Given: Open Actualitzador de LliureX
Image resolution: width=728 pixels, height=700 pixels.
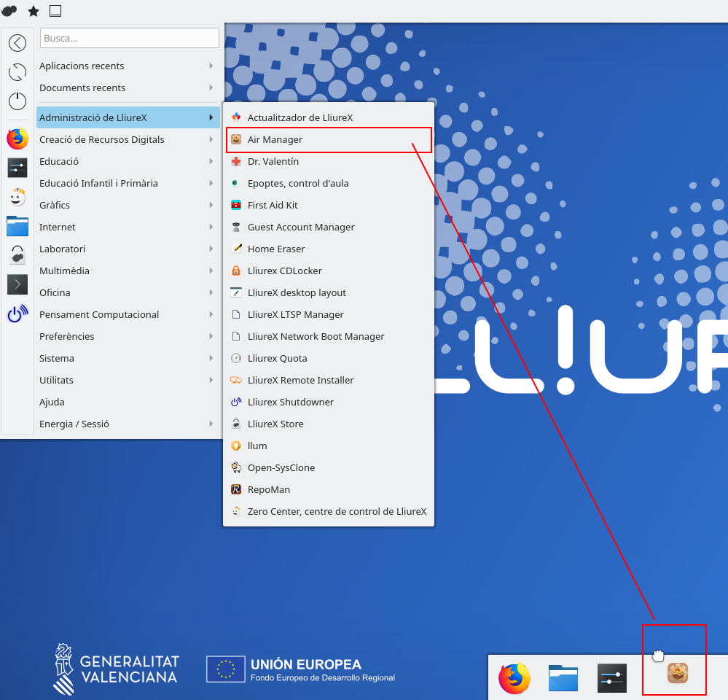Looking at the screenshot, I should pos(300,117).
